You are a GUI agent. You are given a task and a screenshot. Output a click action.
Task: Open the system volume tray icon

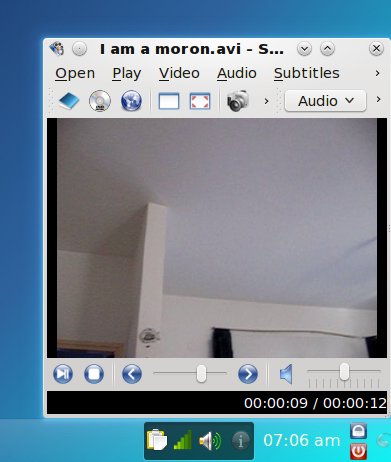(210, 441)
